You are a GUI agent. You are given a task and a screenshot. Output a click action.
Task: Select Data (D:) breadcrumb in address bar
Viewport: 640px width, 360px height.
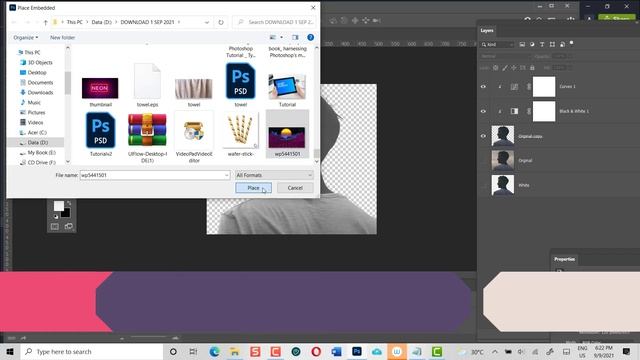(x=102, y=22)
